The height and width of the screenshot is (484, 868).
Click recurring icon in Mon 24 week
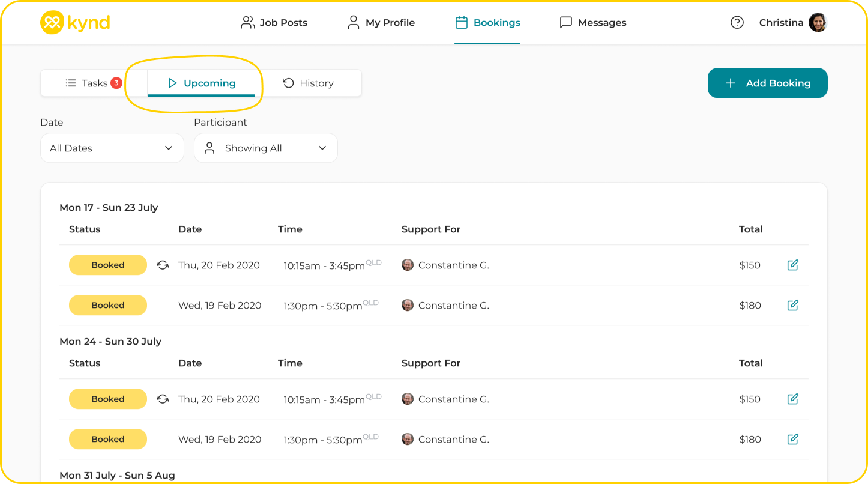(x=163, y=399)
